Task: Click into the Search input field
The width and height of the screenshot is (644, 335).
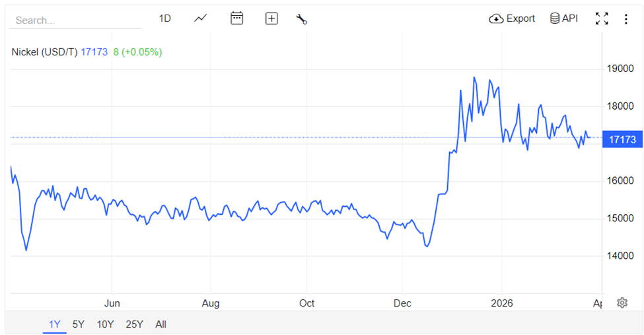Action: point(75,20)
